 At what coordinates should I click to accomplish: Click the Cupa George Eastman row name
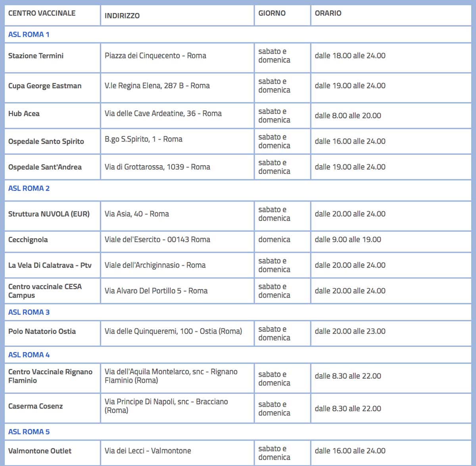[x=45, y=86]
